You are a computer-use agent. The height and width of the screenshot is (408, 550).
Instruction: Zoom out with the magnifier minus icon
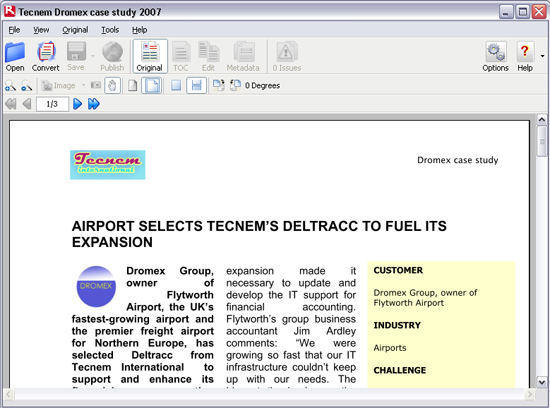click(26, 86)
